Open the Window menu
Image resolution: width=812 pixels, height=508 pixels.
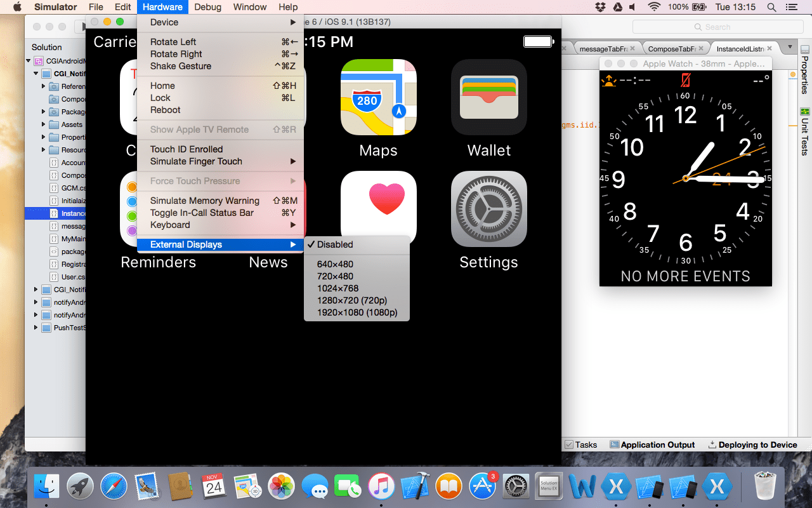click(250, 7)
